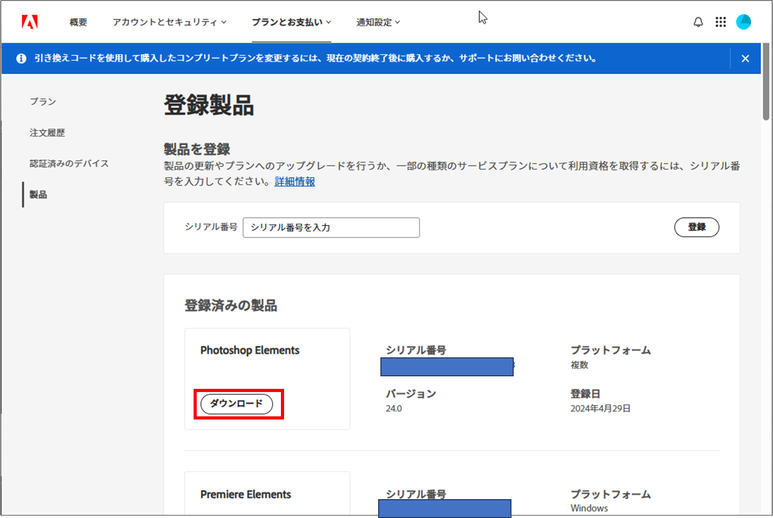Image resolution: width=773 pixels, height=518 pixels.
Task: Dismiss the blue banner with X
Action: [745, 59]
